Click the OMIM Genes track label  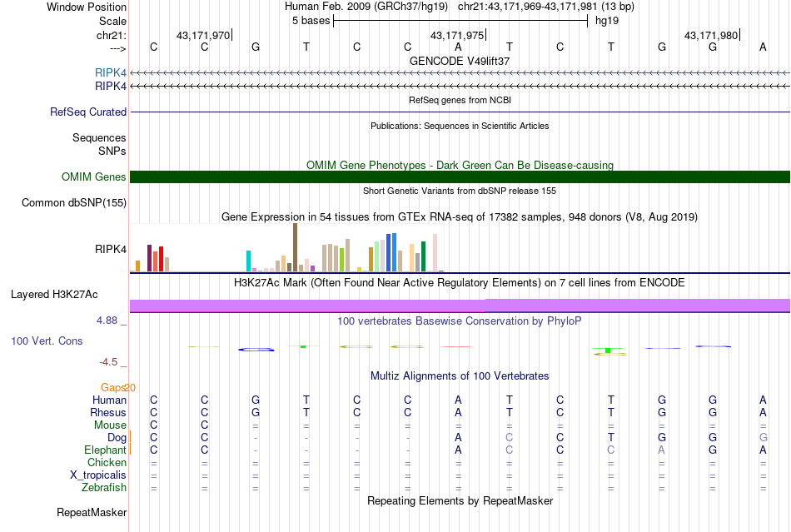(94, 177)
